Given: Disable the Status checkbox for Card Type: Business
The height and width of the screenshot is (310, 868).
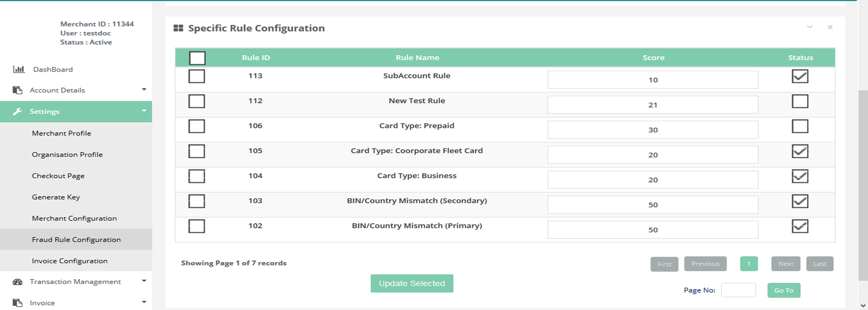Looking at the screenshot, I should [800, 176].
